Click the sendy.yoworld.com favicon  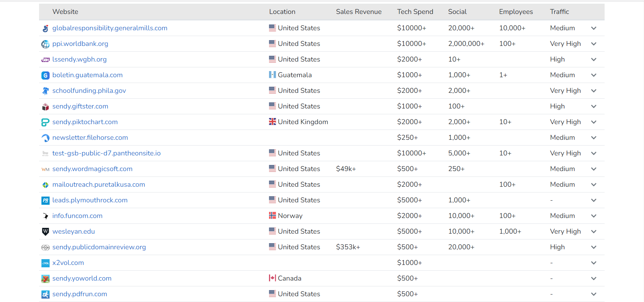click(x=45, y=279)
